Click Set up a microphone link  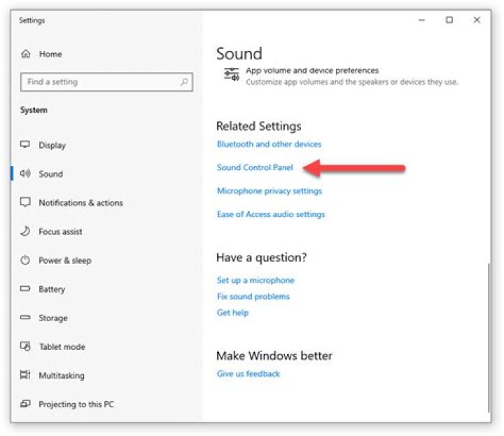255,280
